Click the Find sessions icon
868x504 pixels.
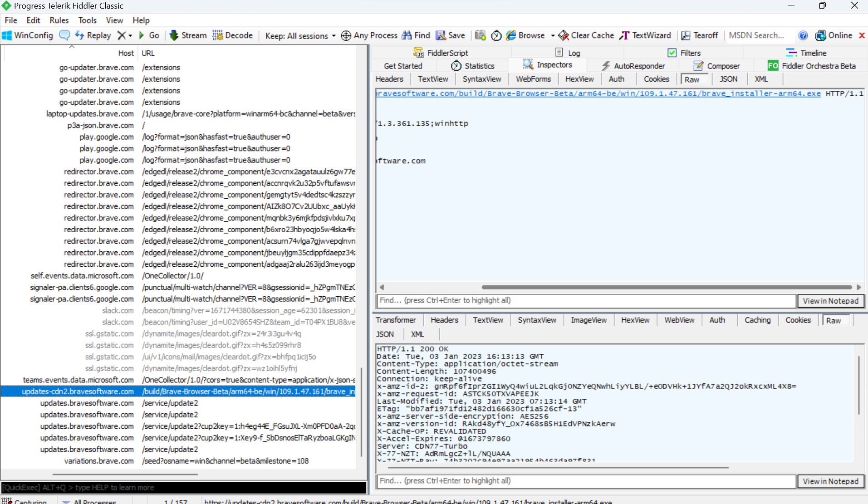pos(415,35)
